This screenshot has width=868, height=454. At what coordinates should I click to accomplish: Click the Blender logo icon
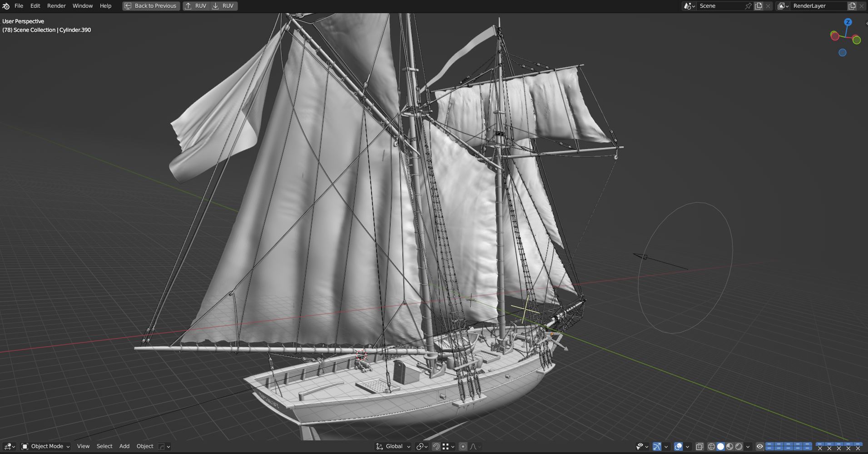point(6,6)
